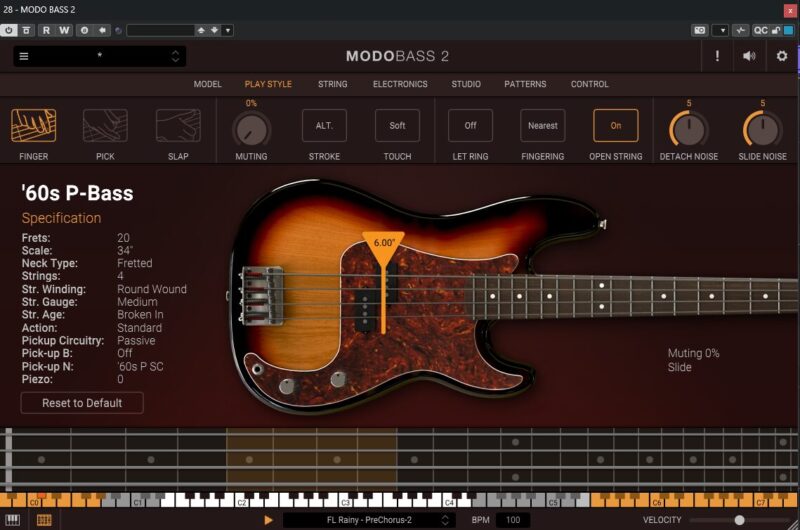Toggle the Nearest Fingering button
This screenshot has height=530, width=800.
[x=543, y=125]
